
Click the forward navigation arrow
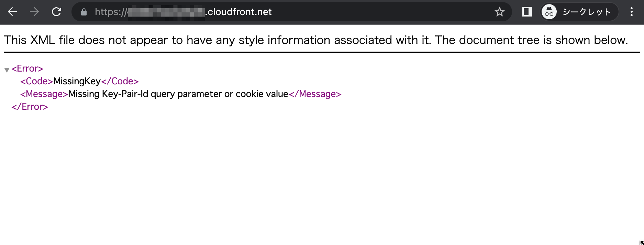point(34,12)
